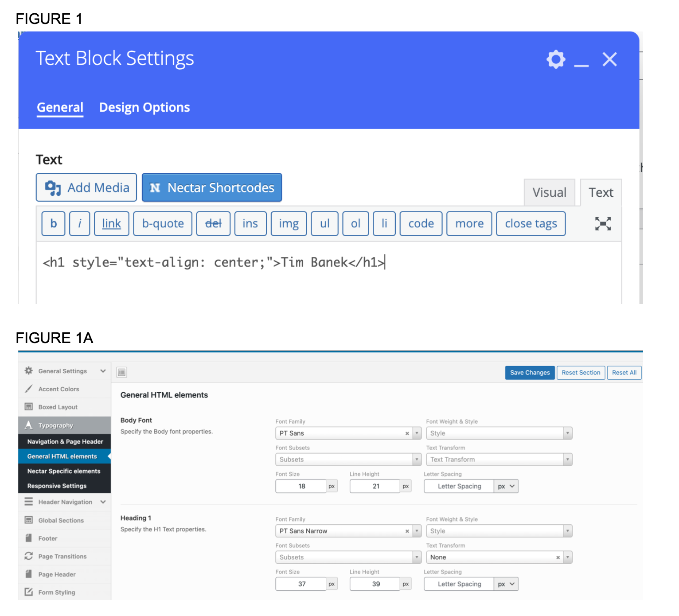Open Body Letter Spacing unit dropdown

click(x=506, y=486)
